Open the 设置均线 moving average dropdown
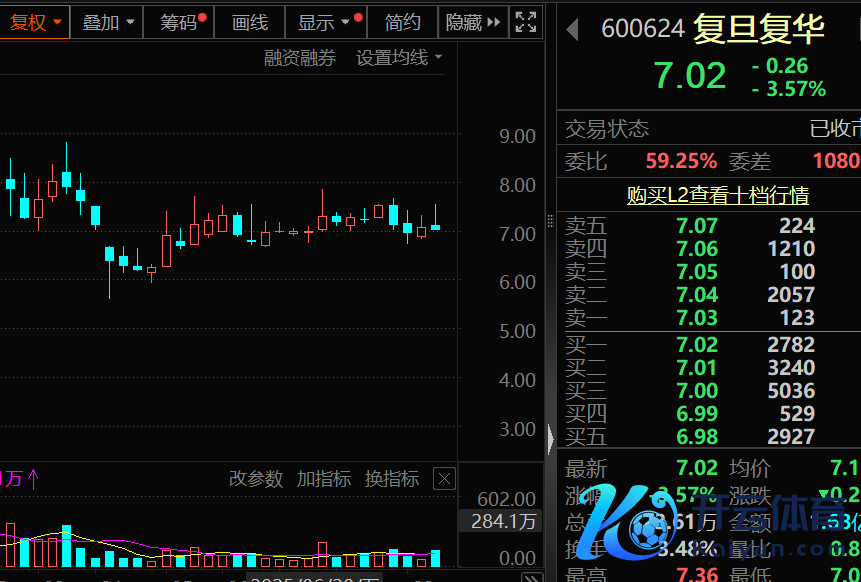This screenshot has height=582, width=861. pos(399,58)
